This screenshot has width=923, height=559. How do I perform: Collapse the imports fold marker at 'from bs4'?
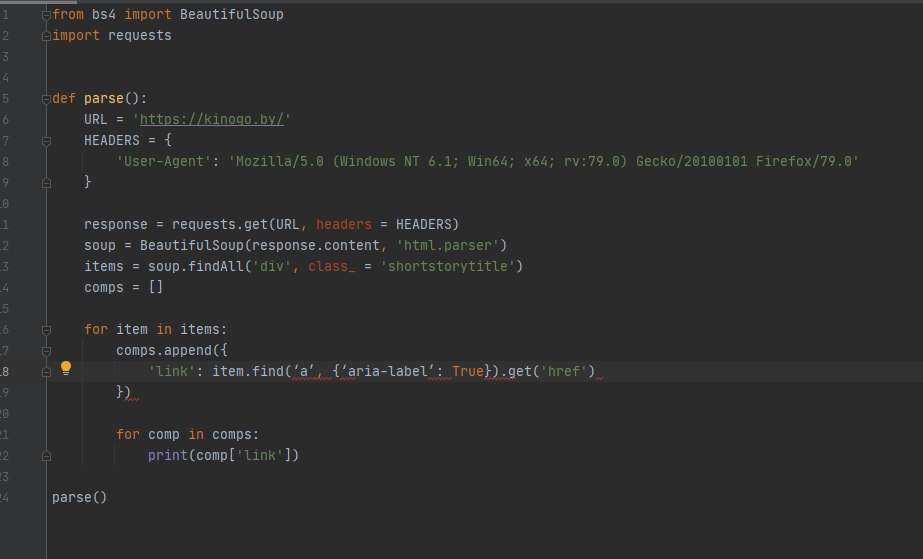pos(47,15)
